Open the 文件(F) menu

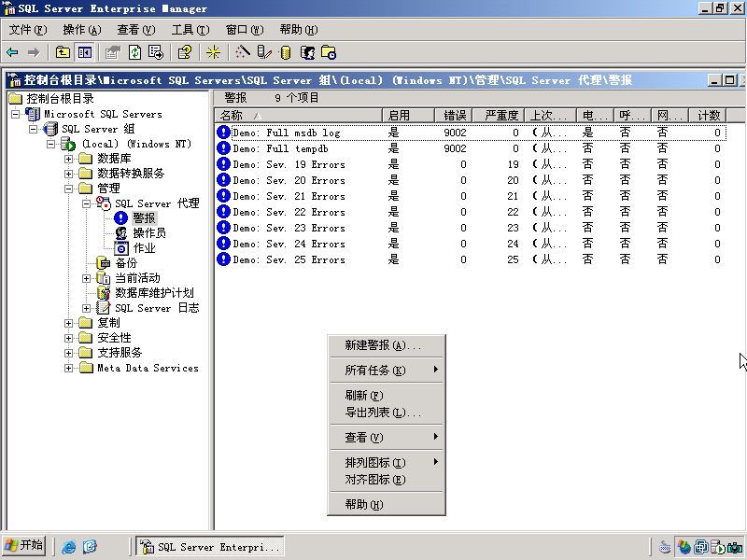[28, 30]
